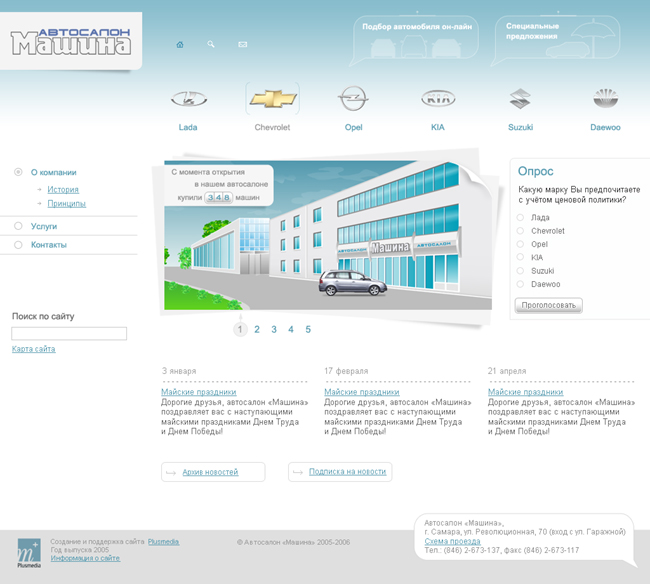Click the magnifier search icon in header
This screenshot has width=650, height=584.
pos(211,44)
